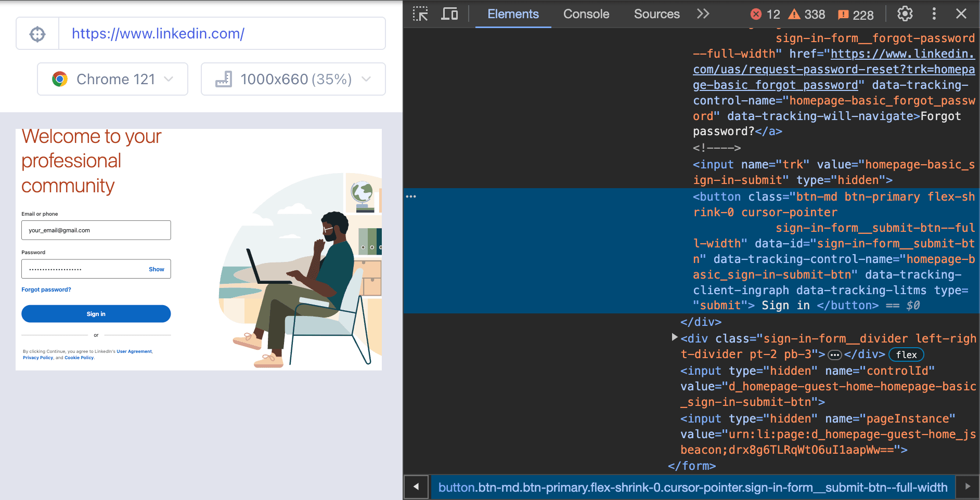Select the closing </div> line after the button
980x500 pixels.
click(x=701, y=322)
